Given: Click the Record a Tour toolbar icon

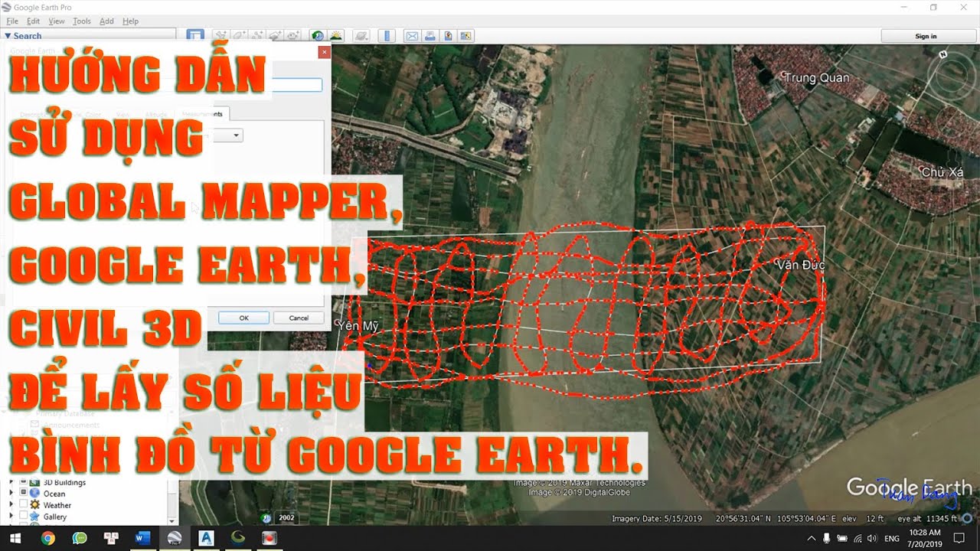Looking at the screenshot, I should [293, 36].
